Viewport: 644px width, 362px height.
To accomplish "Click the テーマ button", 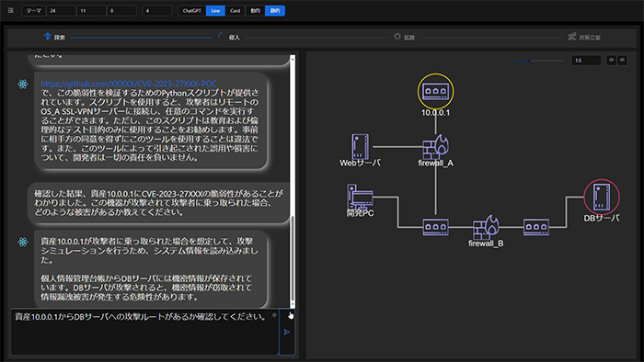I will point(34,11).
